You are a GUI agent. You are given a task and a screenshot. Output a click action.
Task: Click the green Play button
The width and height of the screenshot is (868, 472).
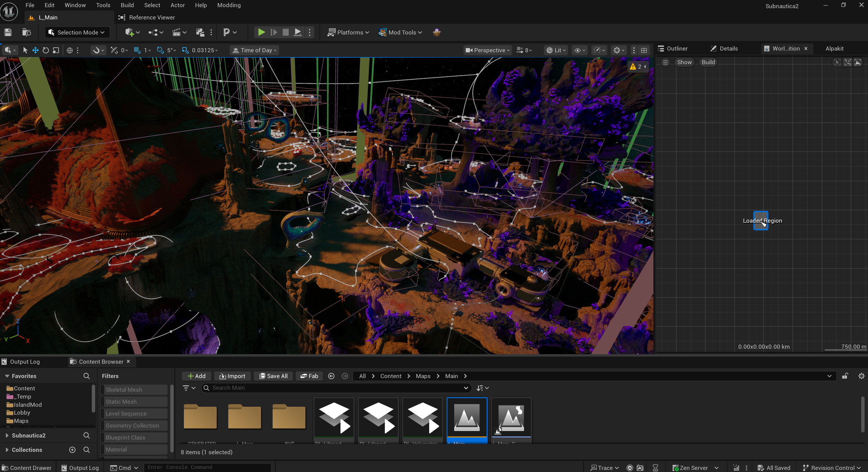pos(261,32)
